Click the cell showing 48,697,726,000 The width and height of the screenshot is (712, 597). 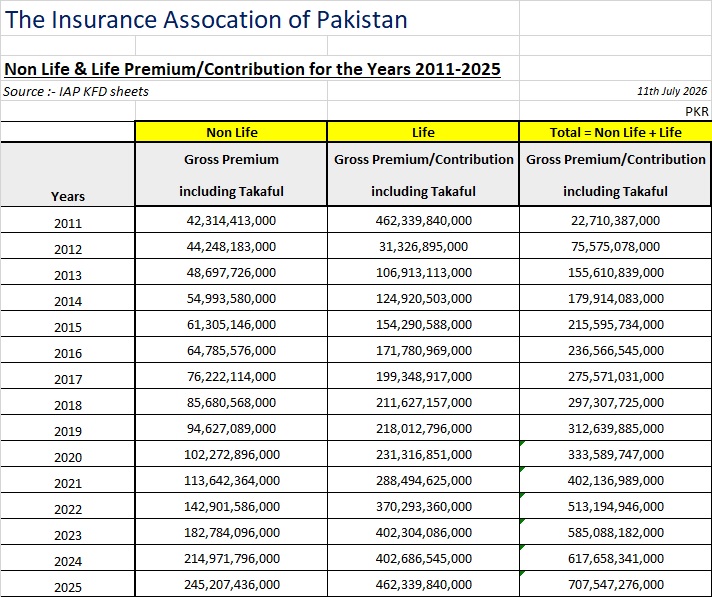231,272
